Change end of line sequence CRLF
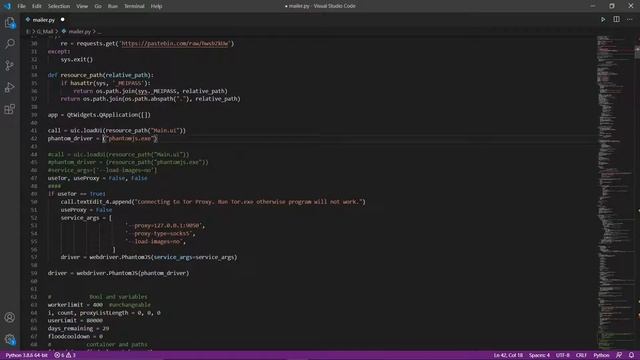The width and height of the screenshot is (640, 360). pyautogui.click(x=581, y=355)
